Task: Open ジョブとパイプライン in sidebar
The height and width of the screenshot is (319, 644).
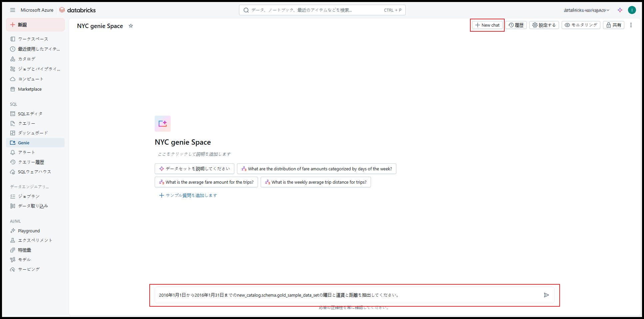Action: 35,69
